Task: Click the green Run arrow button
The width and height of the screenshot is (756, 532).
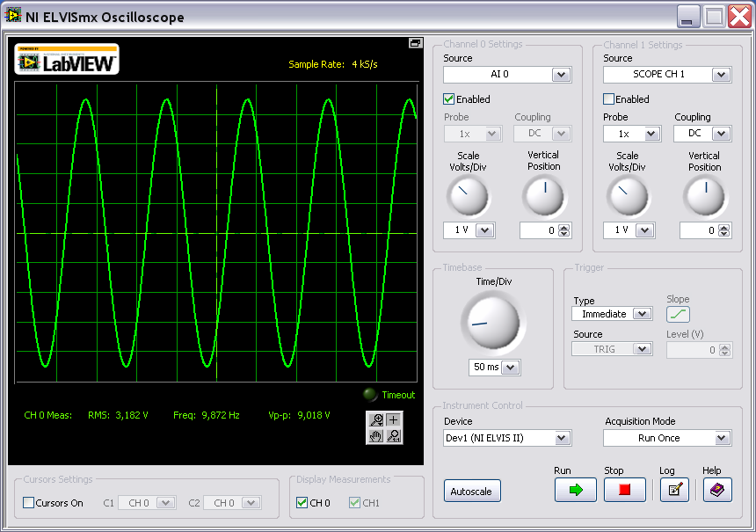Action: [575, 490]
